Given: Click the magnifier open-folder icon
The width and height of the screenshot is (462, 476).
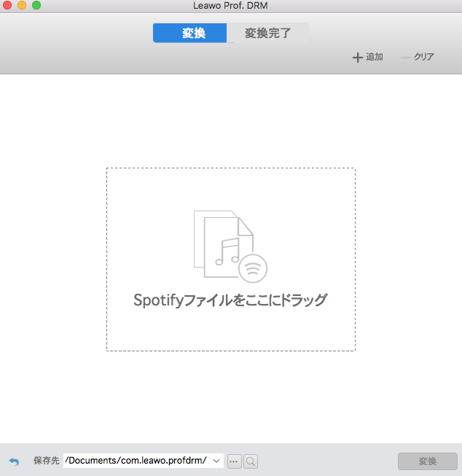Looking at the screenshot, I should [250, 461].
